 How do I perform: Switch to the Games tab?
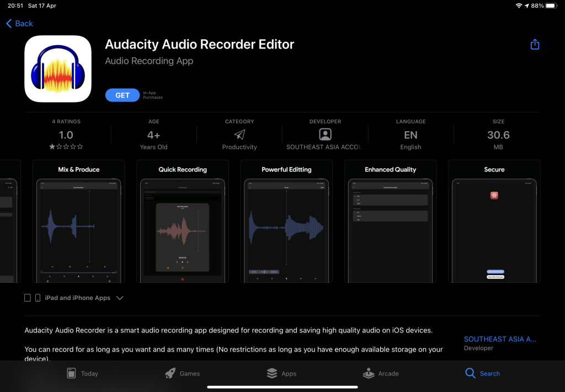point(182,373)
